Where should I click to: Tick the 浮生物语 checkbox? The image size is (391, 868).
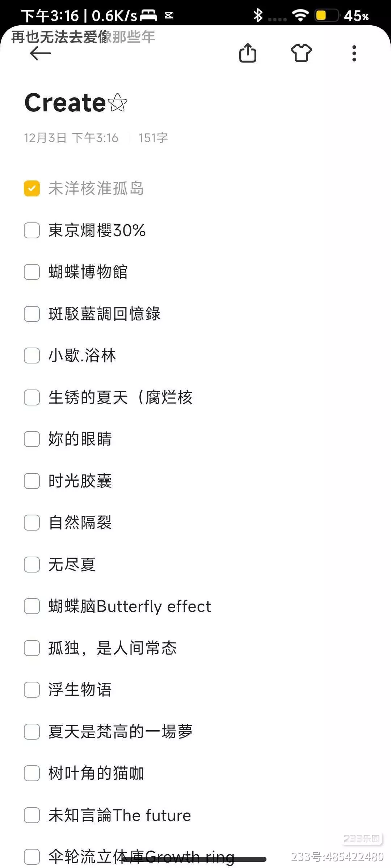[32, 690]
